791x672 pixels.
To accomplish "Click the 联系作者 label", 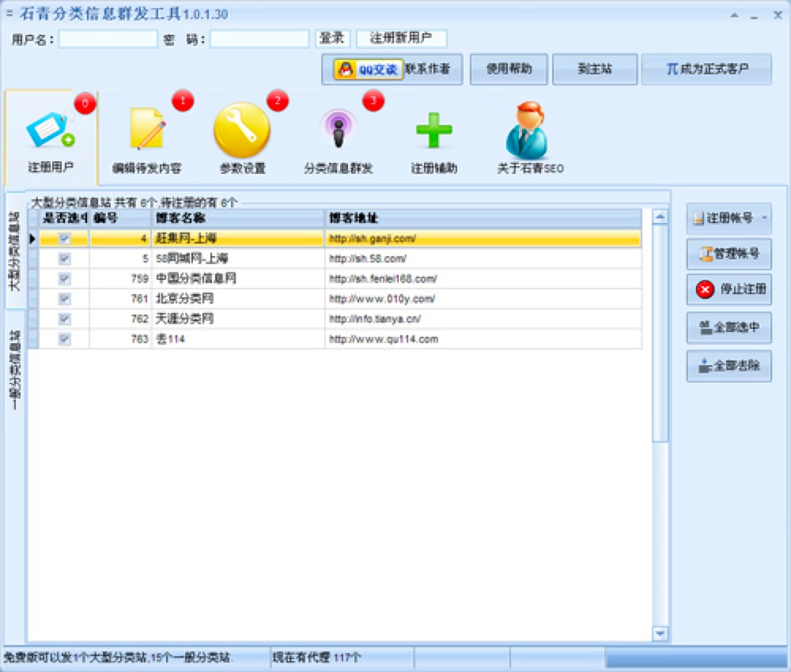I will click(427, 69).
